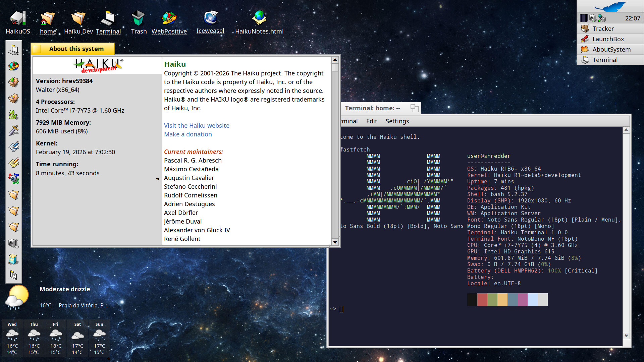Open Terminal's Settings menu
The height and width of the screenshot is (362, 644).
click(x=397, y=121)
